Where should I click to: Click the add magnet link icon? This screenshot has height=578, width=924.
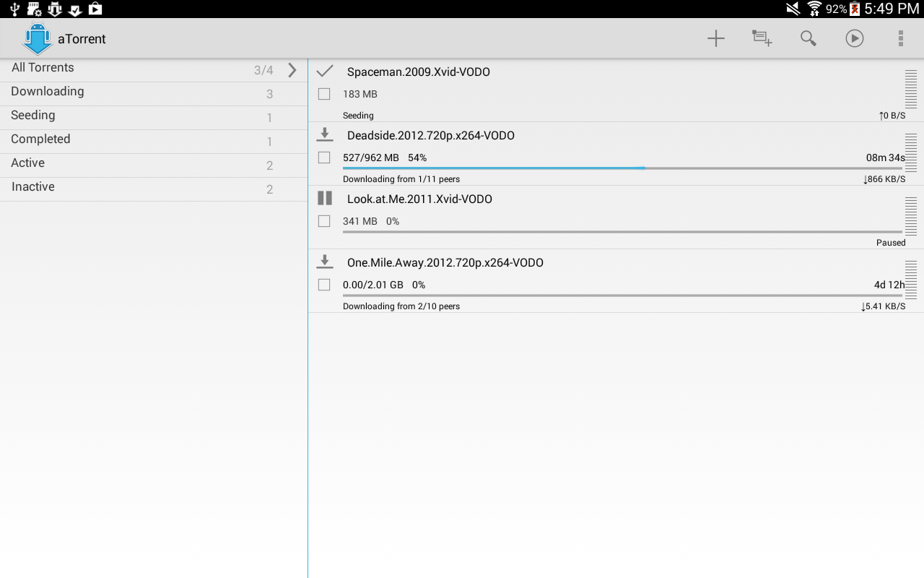tap(762, 38)
